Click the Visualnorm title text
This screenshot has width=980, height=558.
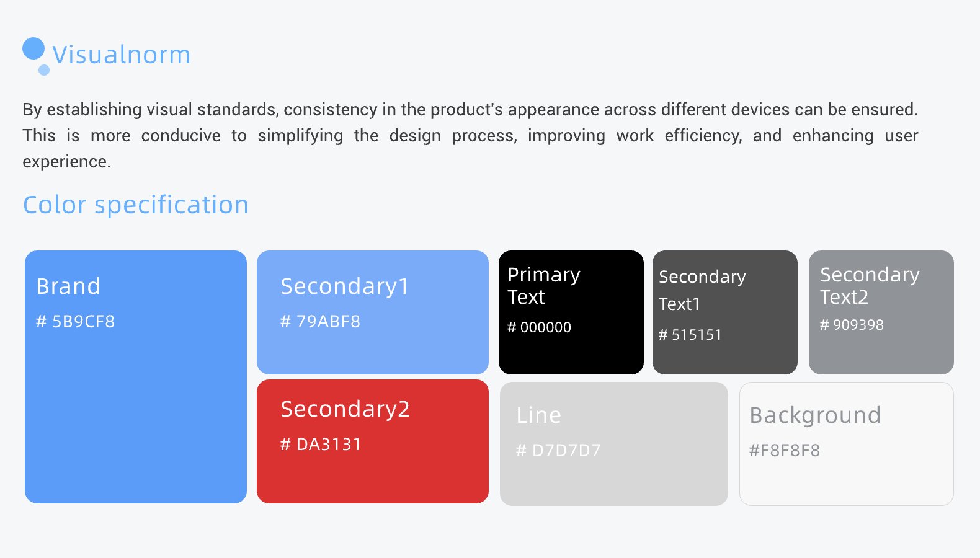coord(122,55)
